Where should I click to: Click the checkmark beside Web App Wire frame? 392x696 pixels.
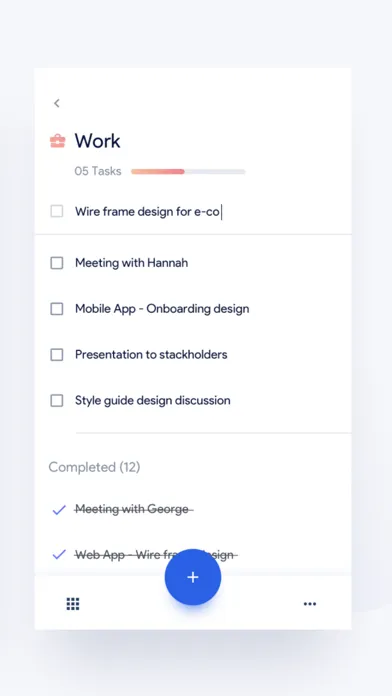pyautogui.click(x=59, y=554)
